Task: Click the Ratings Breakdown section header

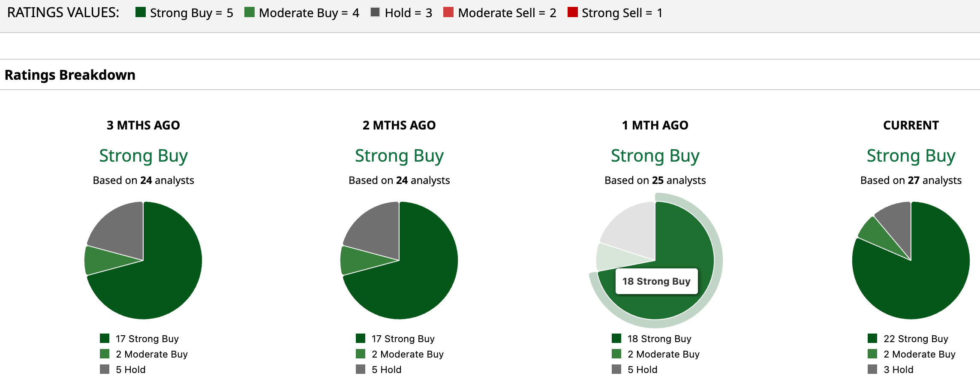Action: click(70, 75)
